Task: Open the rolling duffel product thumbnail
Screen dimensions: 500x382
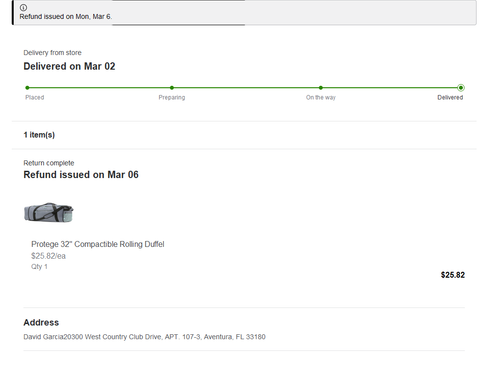Action: pos(49,212)
